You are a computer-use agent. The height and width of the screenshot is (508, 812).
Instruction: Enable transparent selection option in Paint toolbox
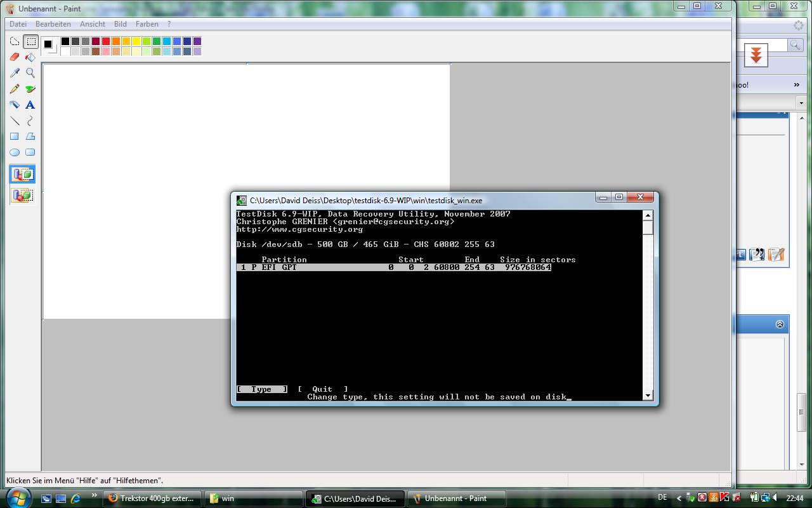pos(23,195)
